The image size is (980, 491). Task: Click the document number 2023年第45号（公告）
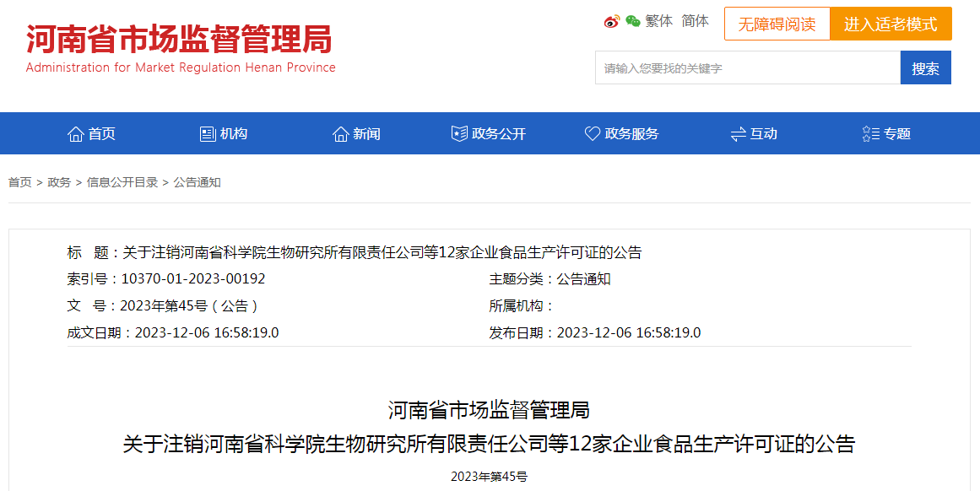point(189,305)
